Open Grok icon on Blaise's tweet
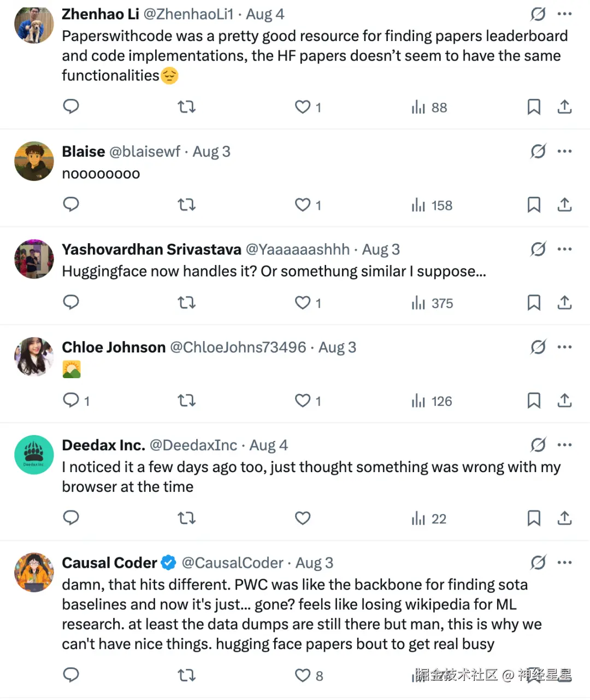This screenshot has width=590, height=700. (538, 151)
